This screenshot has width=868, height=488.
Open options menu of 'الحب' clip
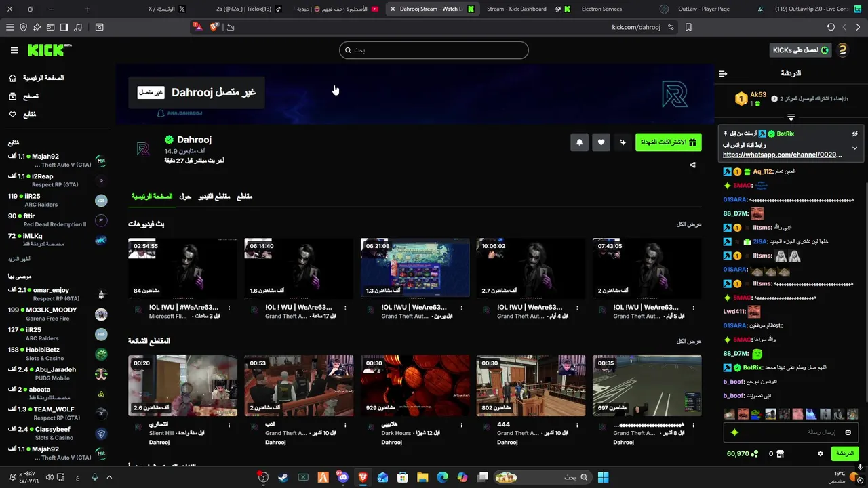[345, 426]
